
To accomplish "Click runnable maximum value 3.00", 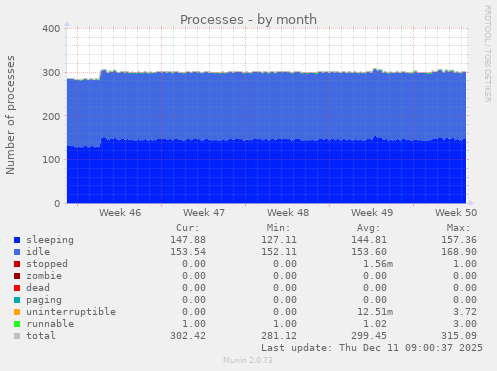I will (465, 324).
